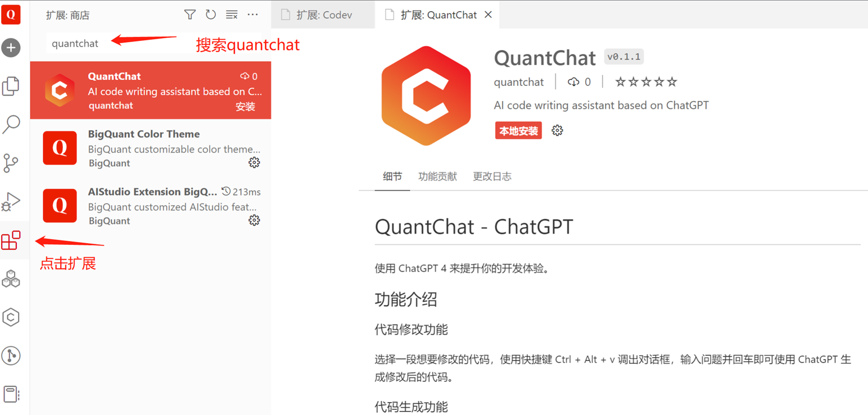Click the Extensions icon in activity bar
The width and height of the screenshot is (868, 415).
point(11,240)
